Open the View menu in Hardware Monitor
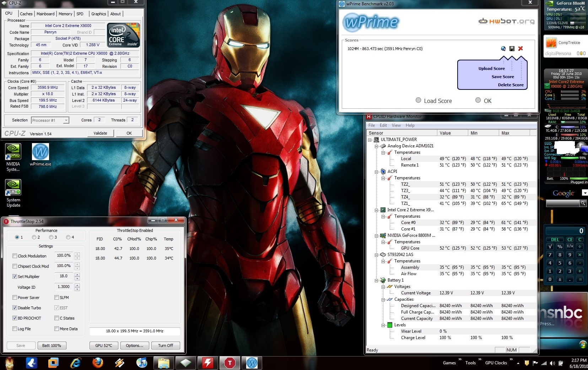The width and height of the screenshot is (588, 370). [x=396, y=125]
